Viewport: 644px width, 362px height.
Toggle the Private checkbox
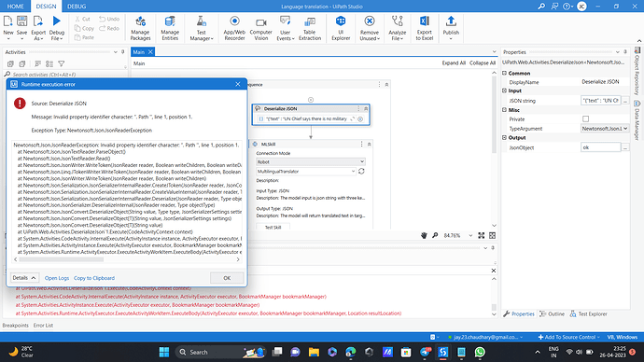pos(586,119)
